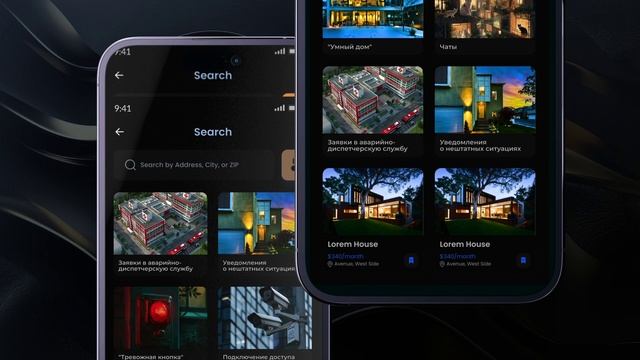Select the 'Заявки в аварийно-диспетчерскую службу' label on the left phone
This screenshot has height=360, width=640.
click(x=155, y=266)
